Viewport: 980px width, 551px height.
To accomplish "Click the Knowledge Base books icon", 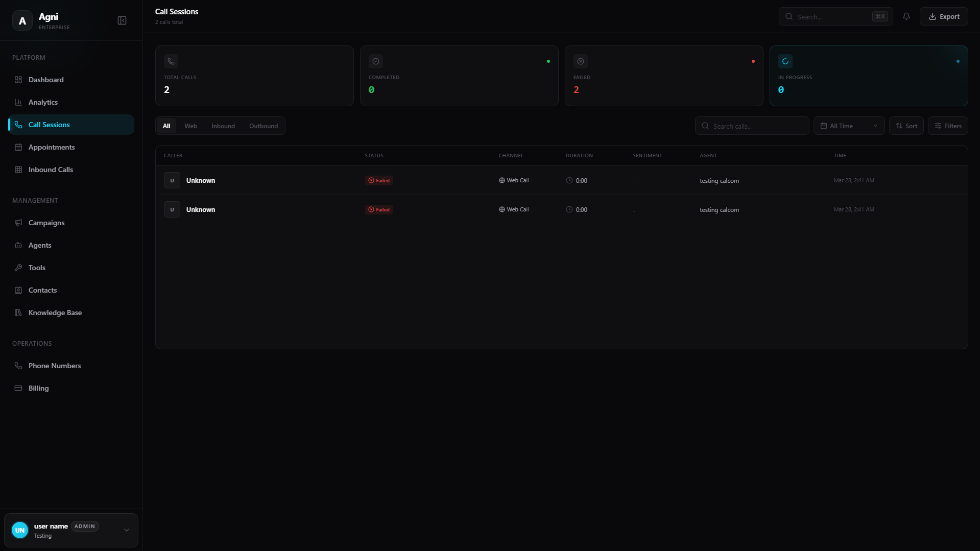I will [x=18, y=313].
